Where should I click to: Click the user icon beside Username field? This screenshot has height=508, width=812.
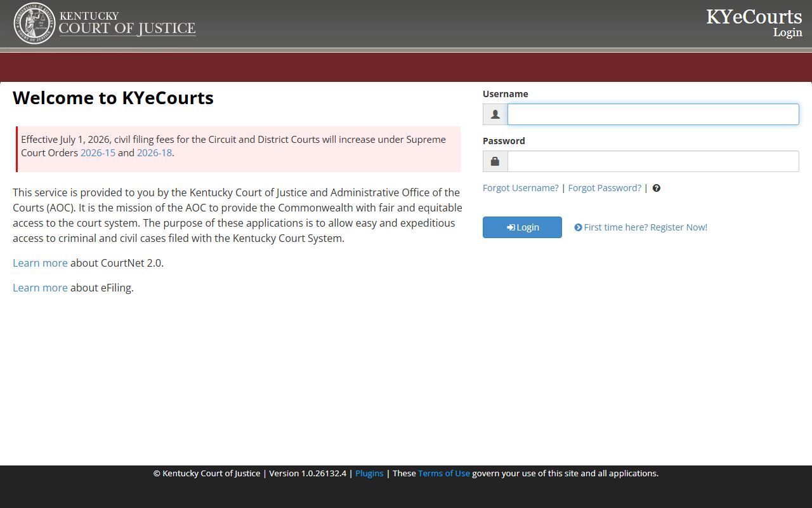click(x=495, y=114)
